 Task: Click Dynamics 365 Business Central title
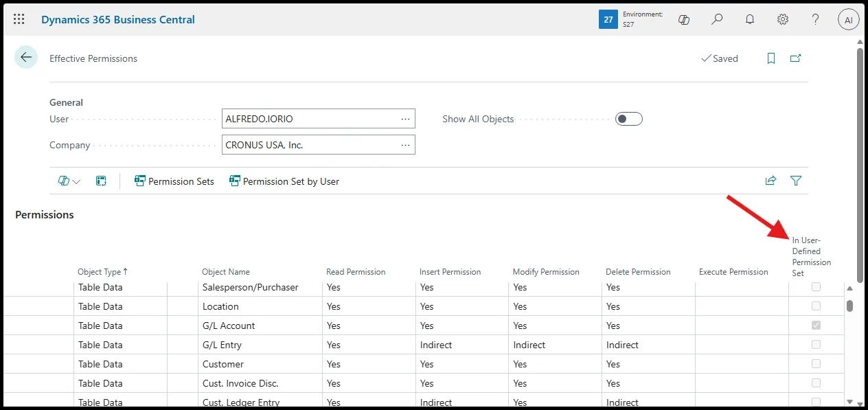(x=118, y=19)
